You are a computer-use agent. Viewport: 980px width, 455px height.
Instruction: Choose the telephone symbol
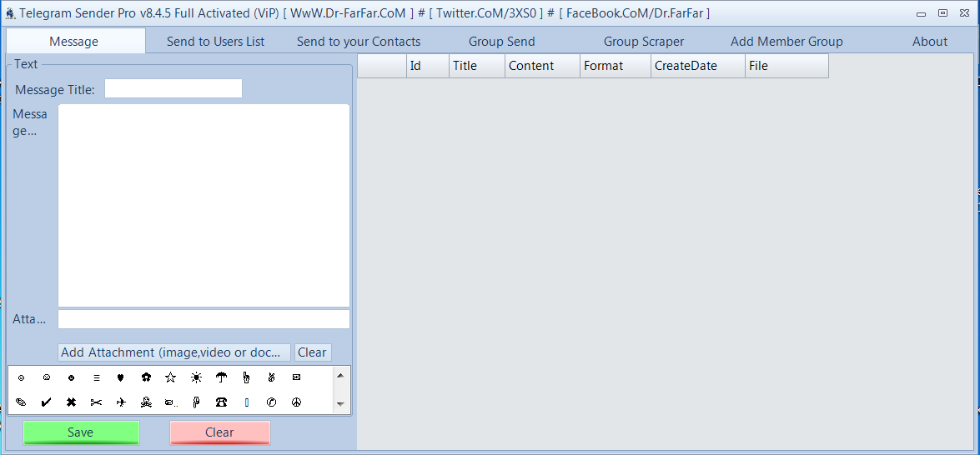click(x=221, y=402)
